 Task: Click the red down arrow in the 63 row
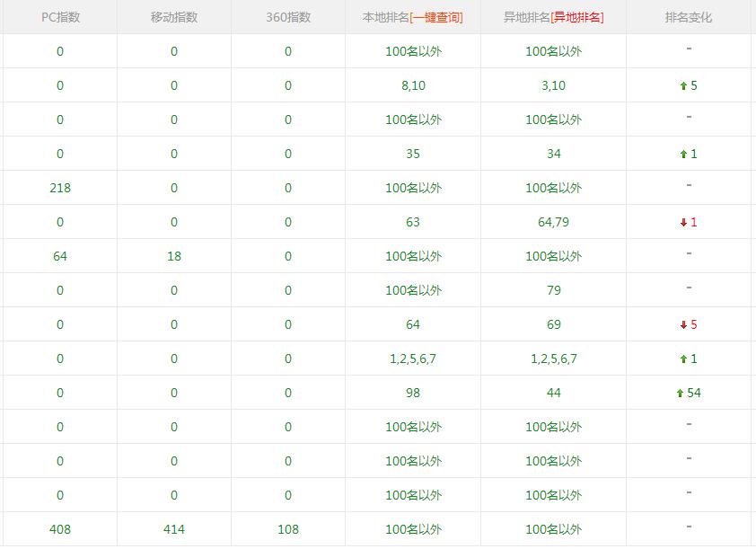[x=683, y=223]
